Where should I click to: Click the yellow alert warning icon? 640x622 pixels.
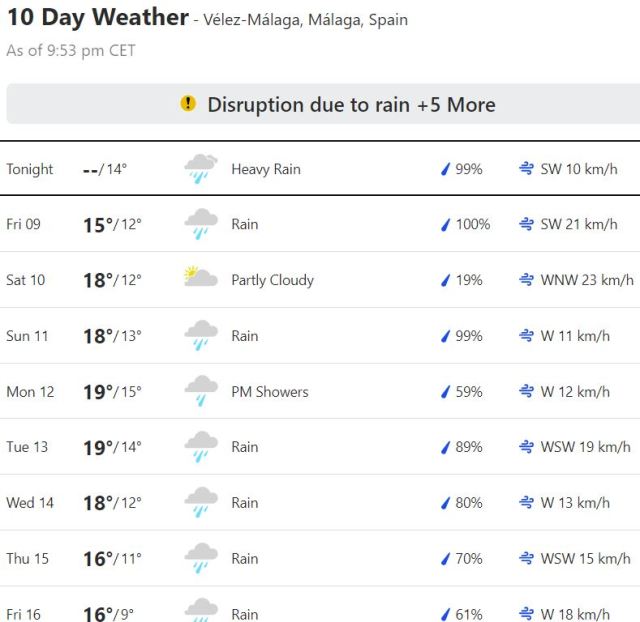click(x=188, y=104)
